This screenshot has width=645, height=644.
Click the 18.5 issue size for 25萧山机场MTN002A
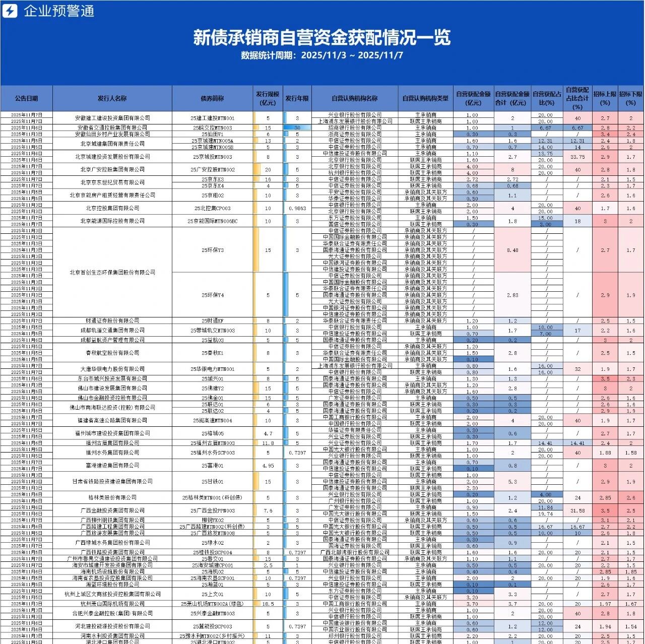[268, 604]
